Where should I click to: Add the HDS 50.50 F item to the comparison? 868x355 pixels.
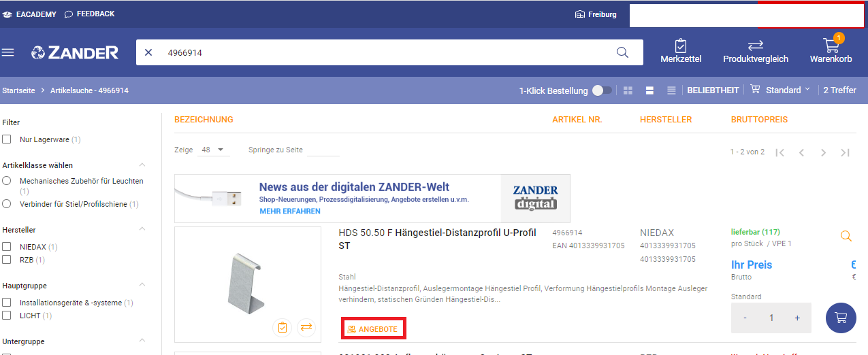(x=306, y=328)
